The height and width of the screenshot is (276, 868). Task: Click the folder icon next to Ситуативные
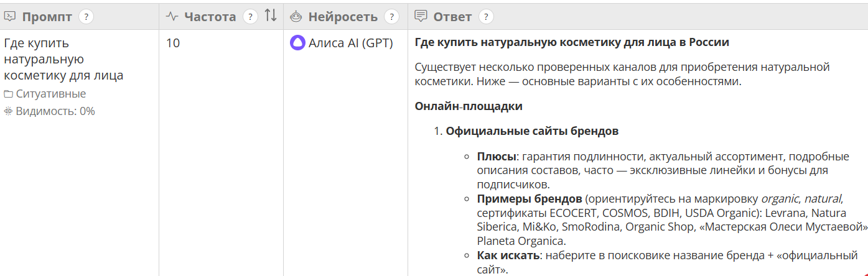tap(8, 94)
